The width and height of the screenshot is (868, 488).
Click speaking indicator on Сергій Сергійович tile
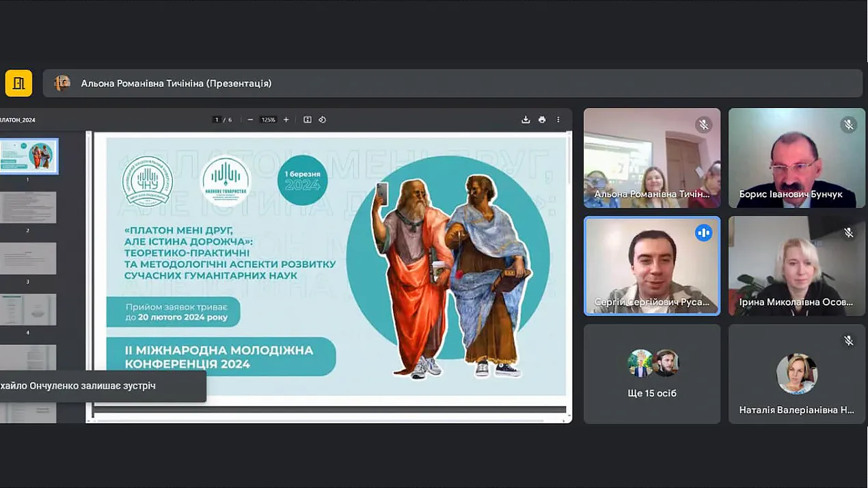click(703, 233)
